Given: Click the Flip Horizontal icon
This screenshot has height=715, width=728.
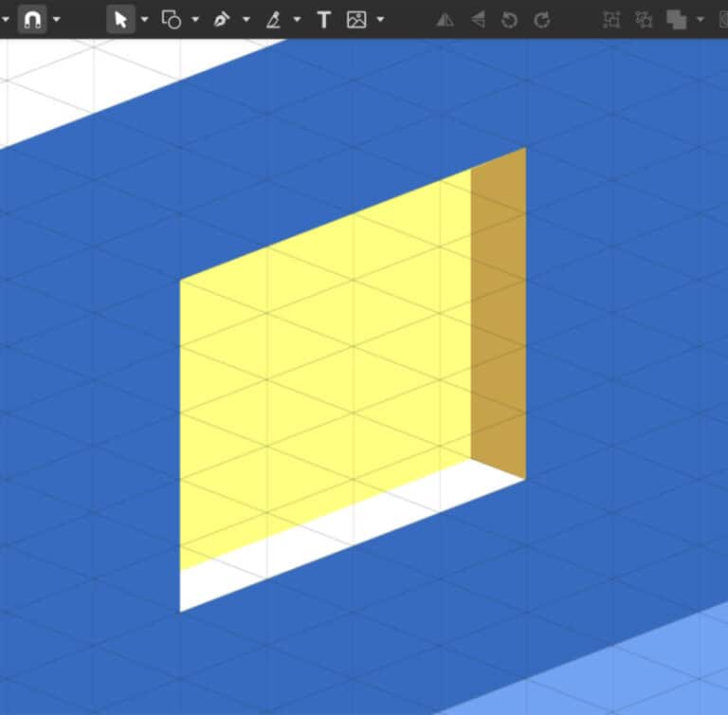Looking at the screenshot, I should tap(445, 20).
